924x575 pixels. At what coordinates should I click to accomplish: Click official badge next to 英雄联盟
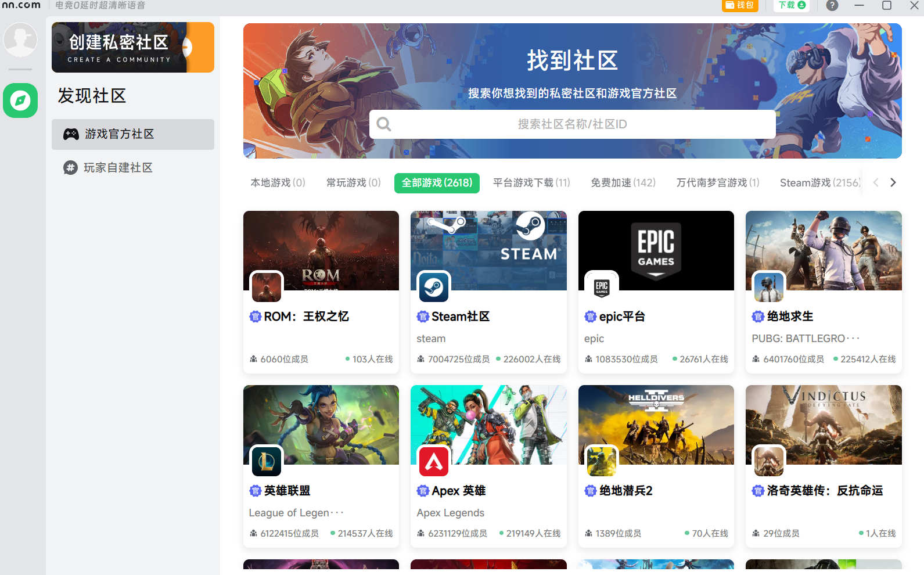click(255, 491)
